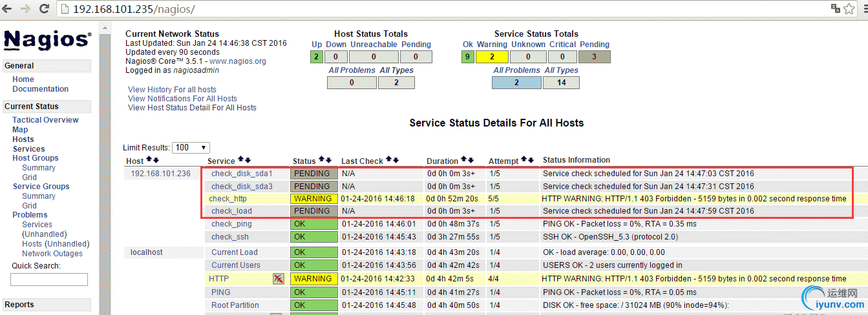Sort Host column ascending with up arrow
The height and width of the screenshot is (315, 868).
149,160
